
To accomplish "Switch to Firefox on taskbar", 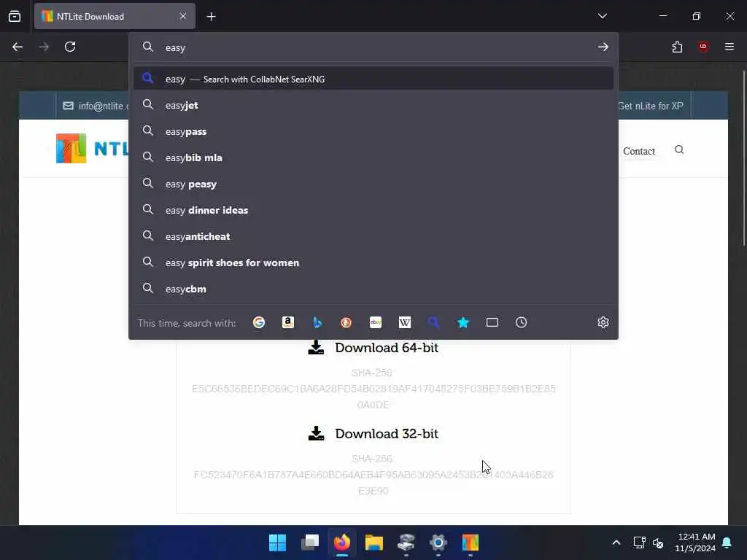I will pos(341,542).
